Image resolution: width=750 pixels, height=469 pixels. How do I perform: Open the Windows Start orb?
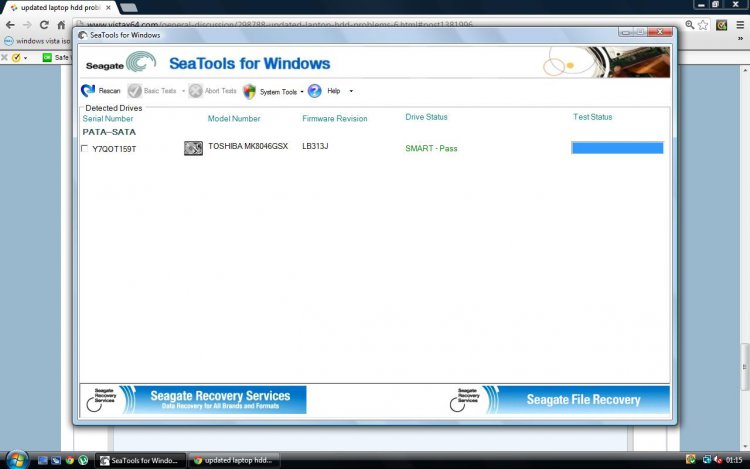tap(17, 460)
